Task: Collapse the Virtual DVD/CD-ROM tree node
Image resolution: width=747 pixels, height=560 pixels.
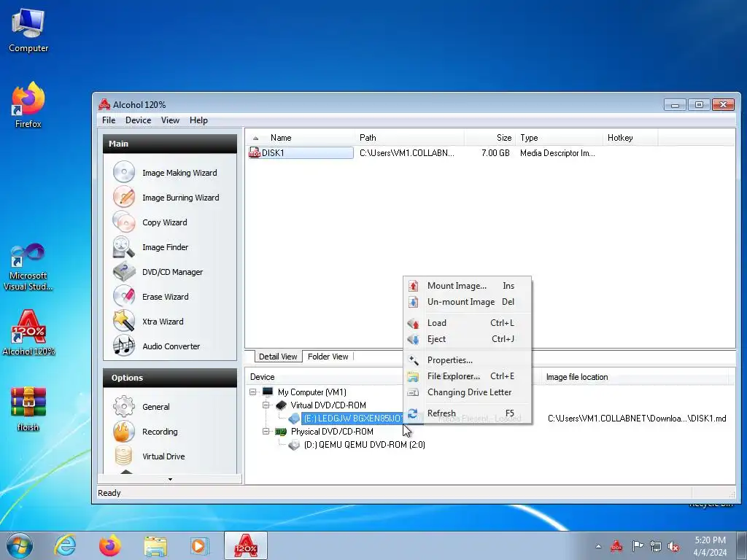Action: point(266,405)
